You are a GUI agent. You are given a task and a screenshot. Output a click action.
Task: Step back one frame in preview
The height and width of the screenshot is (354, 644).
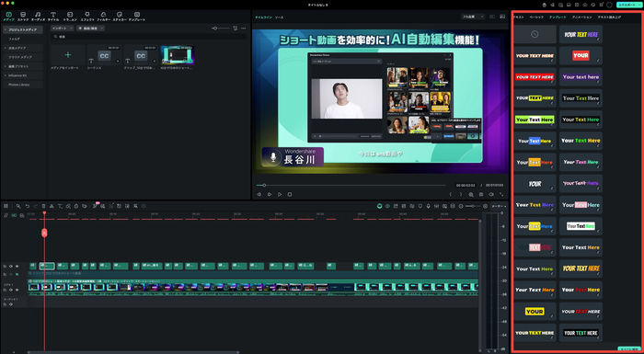click(259, 195)
